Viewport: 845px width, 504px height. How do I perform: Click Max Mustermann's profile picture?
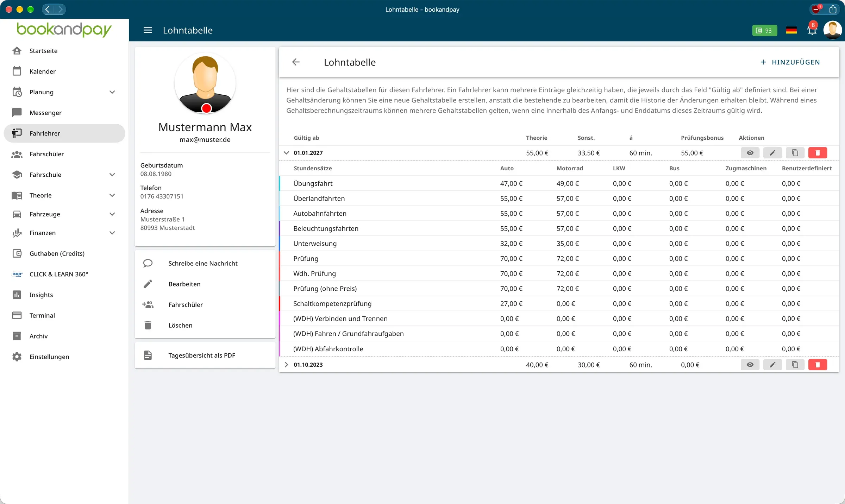(x=205, y=83)
